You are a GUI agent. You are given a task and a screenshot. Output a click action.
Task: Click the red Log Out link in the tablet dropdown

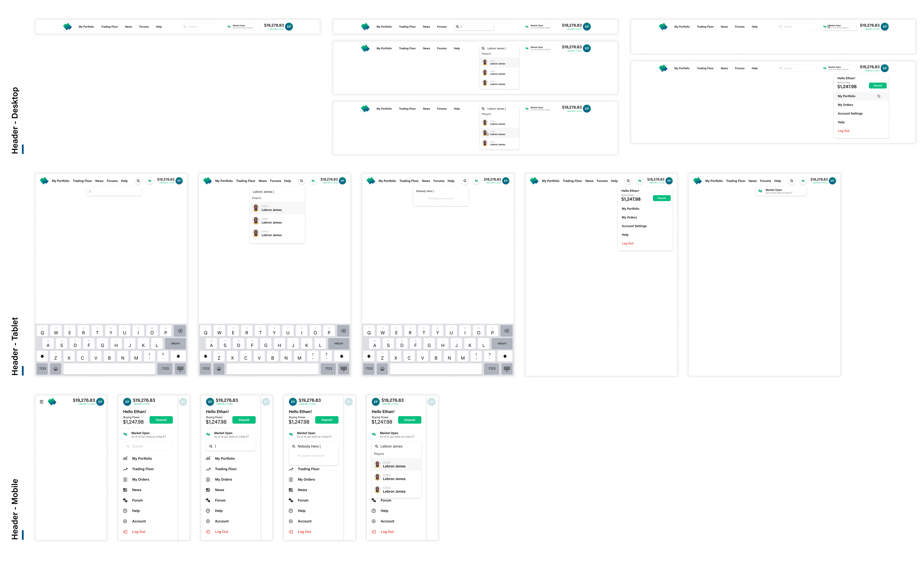[x=627, y=244]
